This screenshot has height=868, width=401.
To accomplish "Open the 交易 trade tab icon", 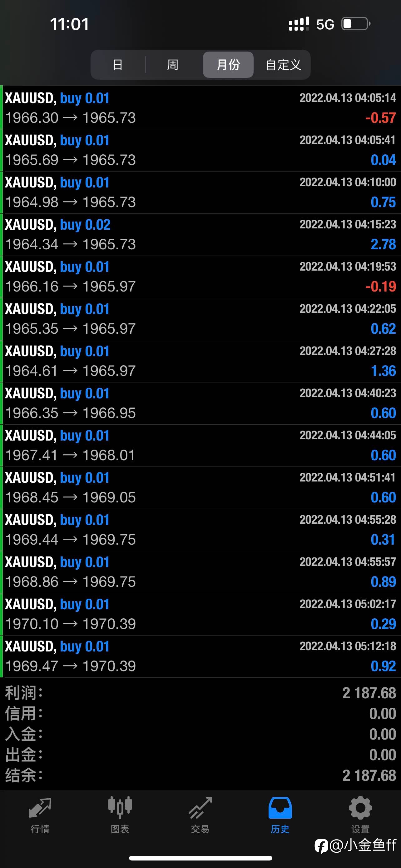I will [x=200, y=808].
